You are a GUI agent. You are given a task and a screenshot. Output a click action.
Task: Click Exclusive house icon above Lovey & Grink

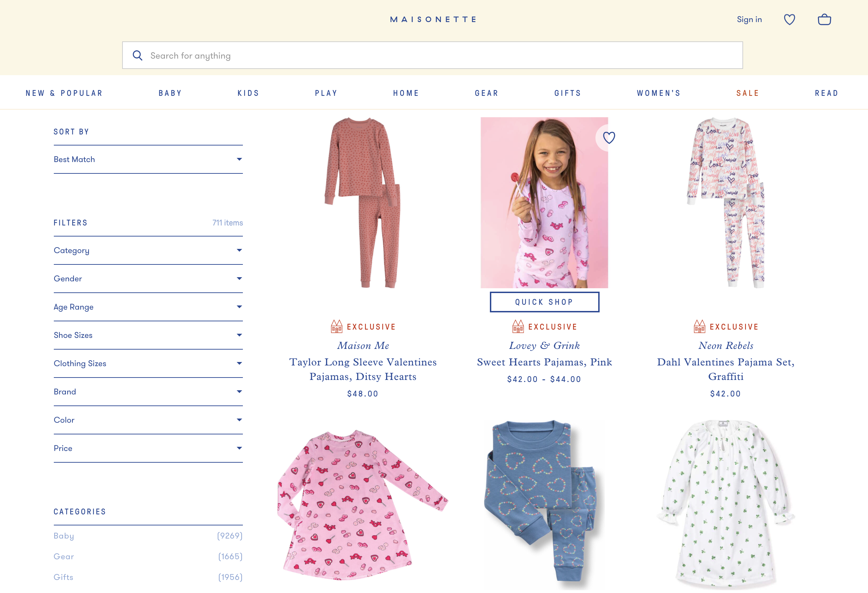tap(518, 326)
